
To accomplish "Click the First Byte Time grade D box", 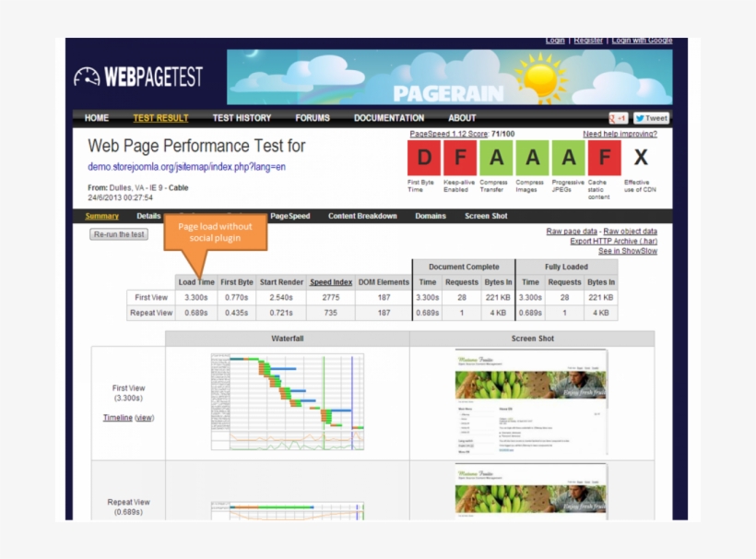I will point(424,158).
